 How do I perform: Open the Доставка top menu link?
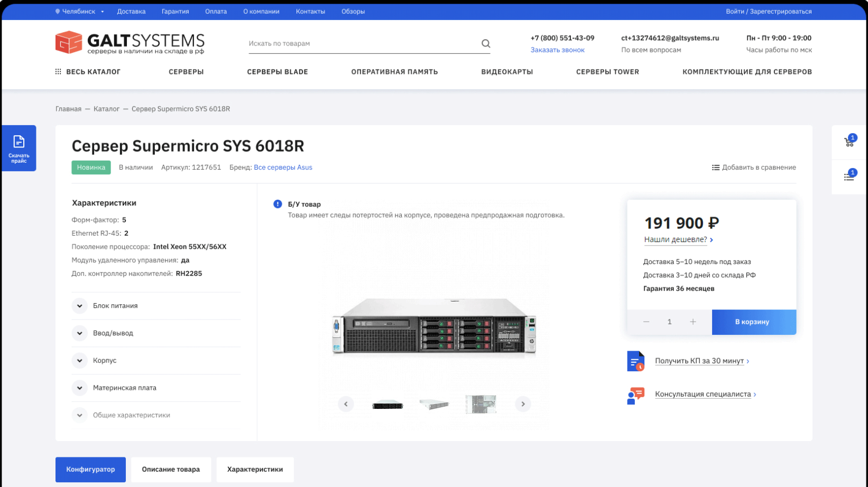point(131,11)
